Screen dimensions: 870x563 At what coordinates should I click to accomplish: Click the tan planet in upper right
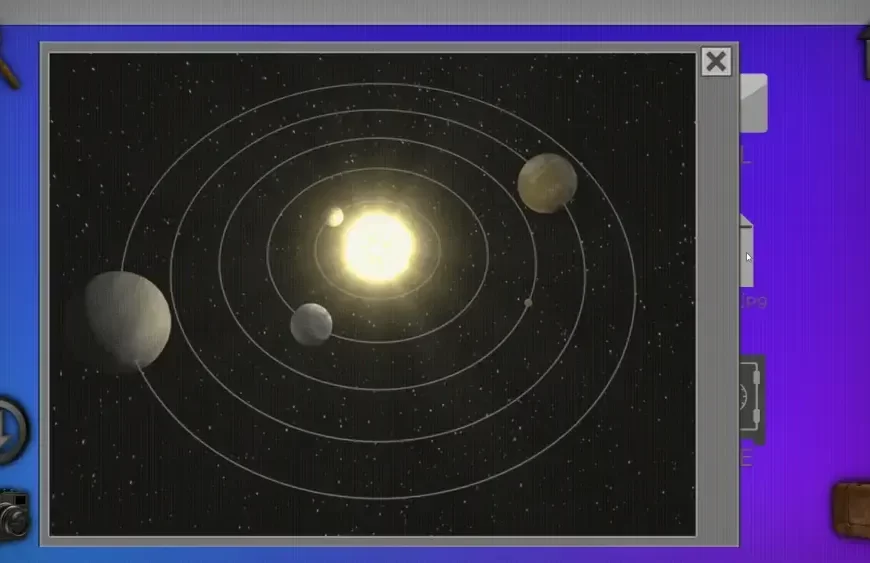click(x=547, y=183)
